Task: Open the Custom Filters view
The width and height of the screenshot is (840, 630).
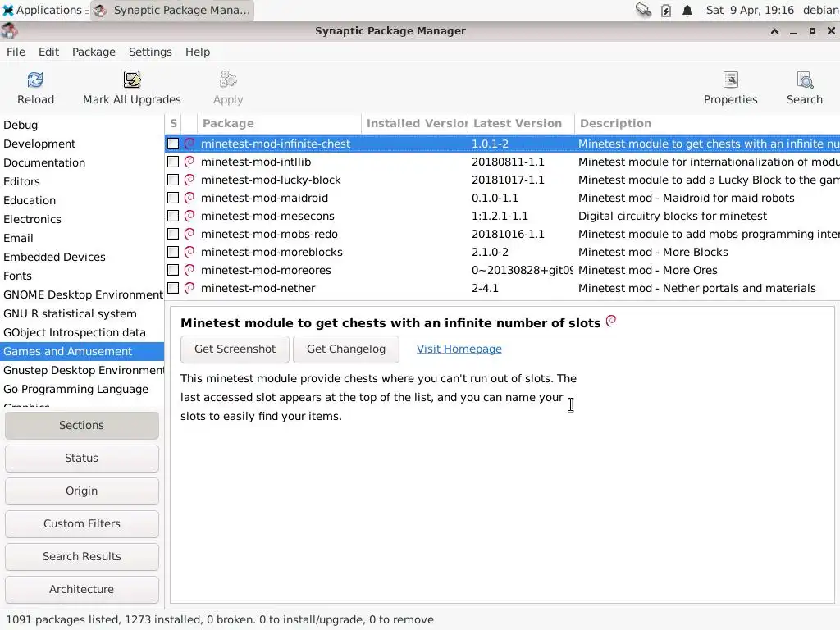Action: [81, 523]
